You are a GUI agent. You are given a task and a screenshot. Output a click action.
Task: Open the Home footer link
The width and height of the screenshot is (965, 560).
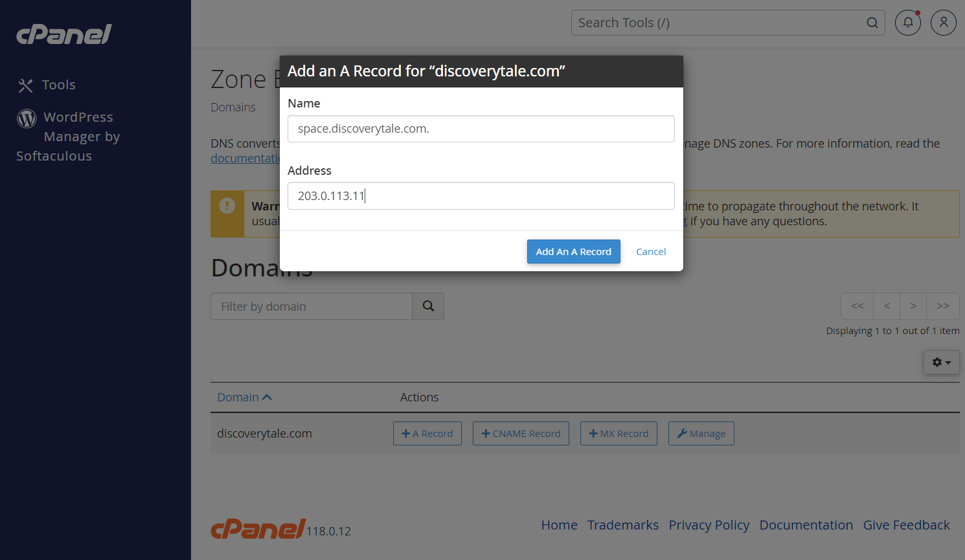tap(560, 525)
